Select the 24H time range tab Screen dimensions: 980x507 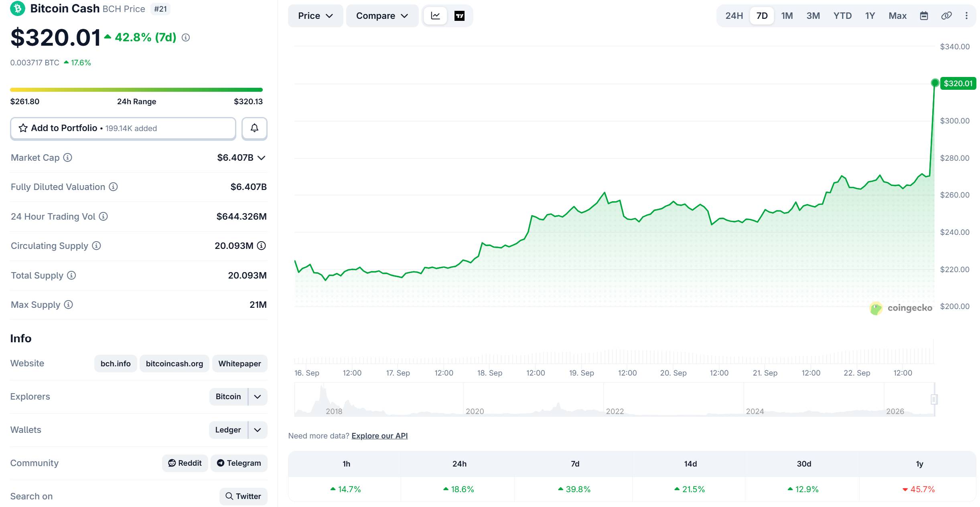734,16
